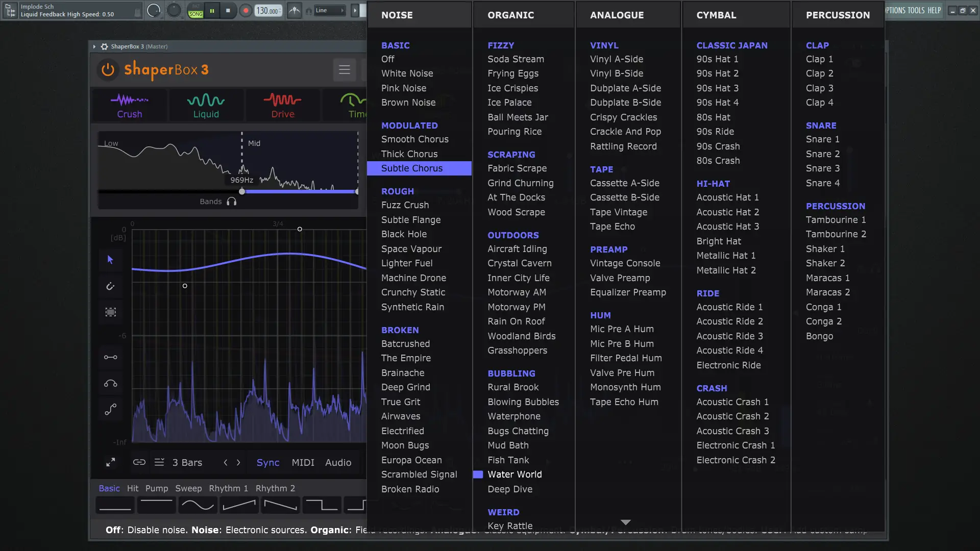Select the straight line segment tool
This screenshot has height=551, width=980.
[110, 357]
